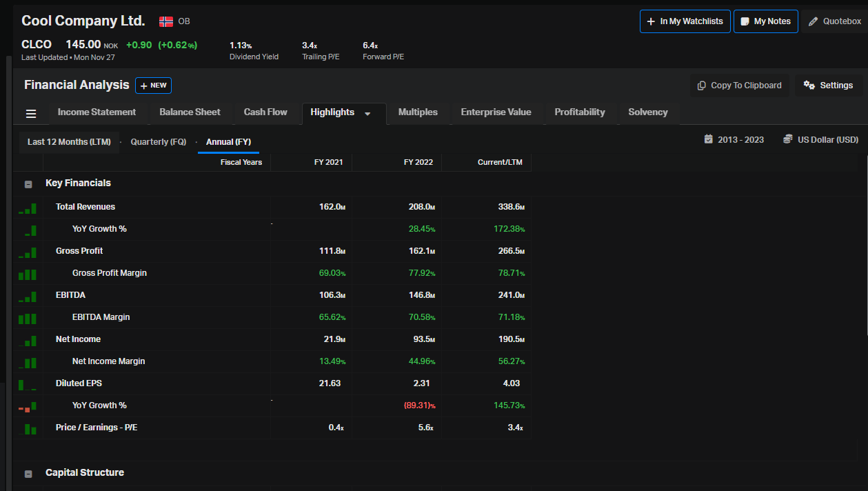This screenshot has width=868, height=491.
Task: Click the EPS YoY Growth chart icon
Action: [28, 406]
